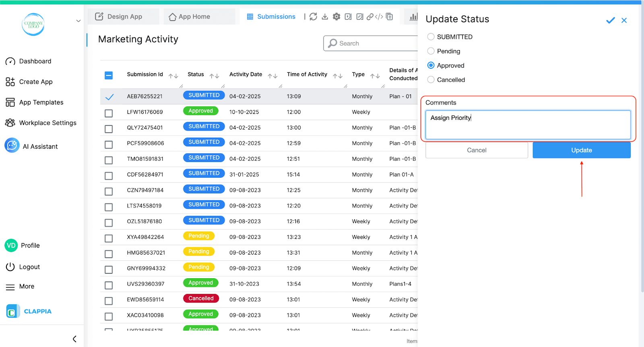This screenshot has width=644, height=347.
Task: Sort by Activity Date arrows
Action: click(272, 76)
